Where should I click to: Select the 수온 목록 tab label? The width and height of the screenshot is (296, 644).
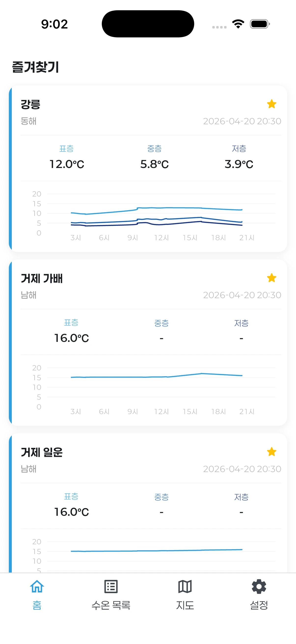[111, 605]
